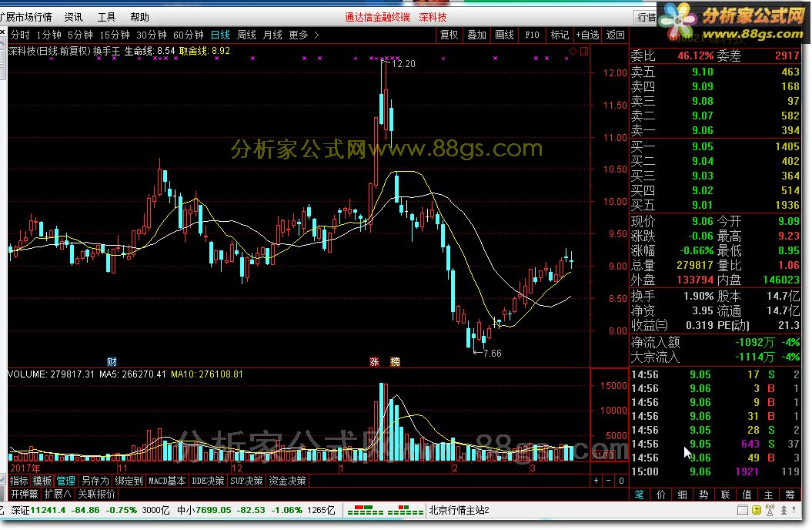Switch to 30分钟 chart period
Viewport: 812px width, 530px height.
(x=151, y=35)
